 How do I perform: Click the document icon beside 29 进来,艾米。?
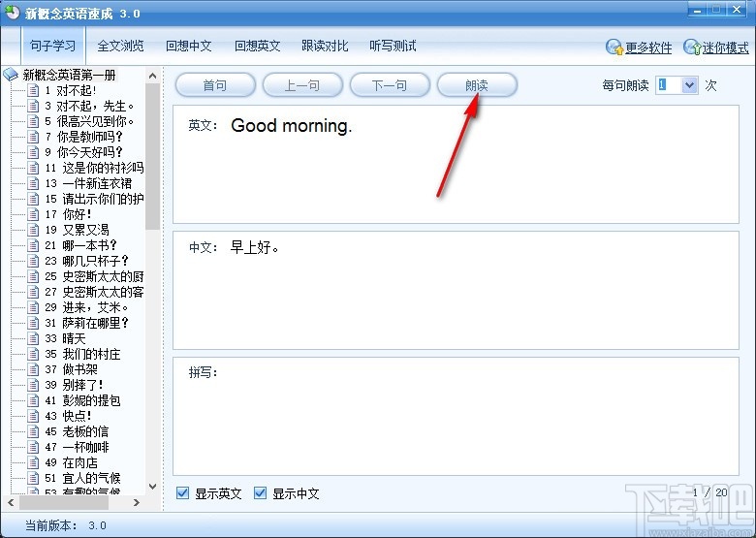33,307
